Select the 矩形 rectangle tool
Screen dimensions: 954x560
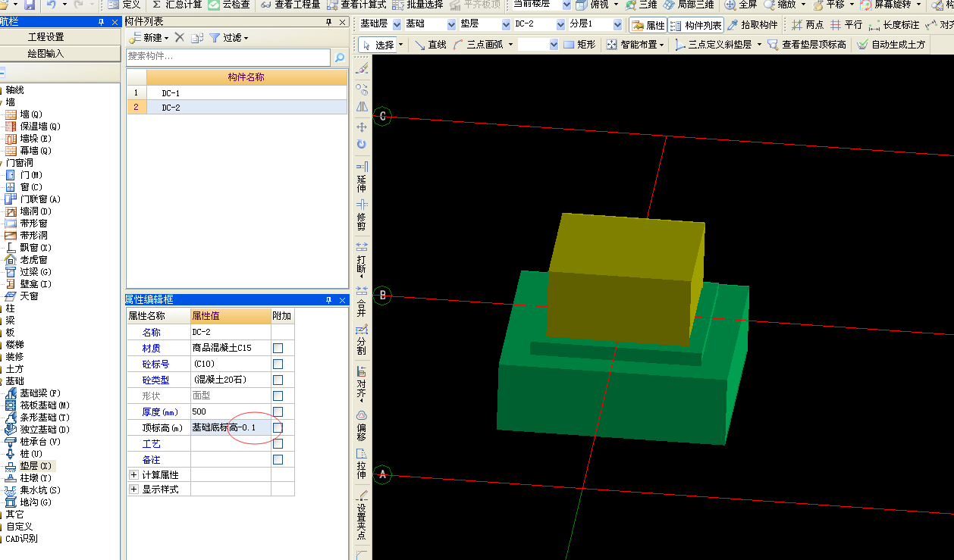coord(580,45)
